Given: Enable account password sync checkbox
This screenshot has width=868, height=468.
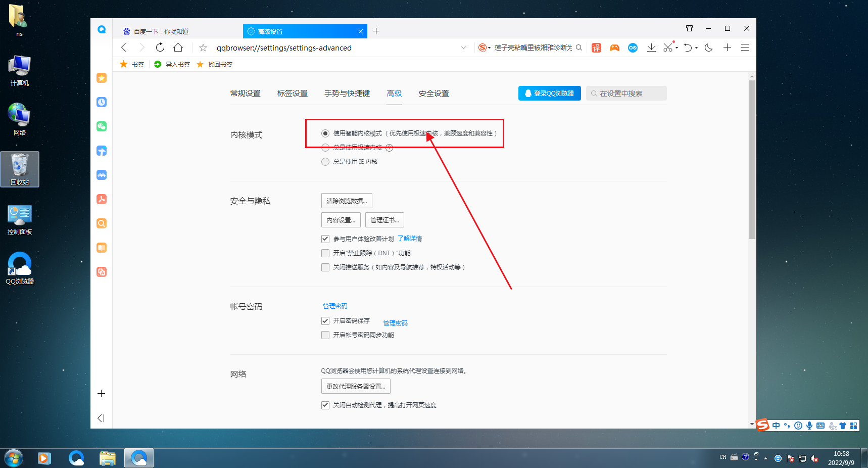Looking at the screenshot, I should [325, 335].
